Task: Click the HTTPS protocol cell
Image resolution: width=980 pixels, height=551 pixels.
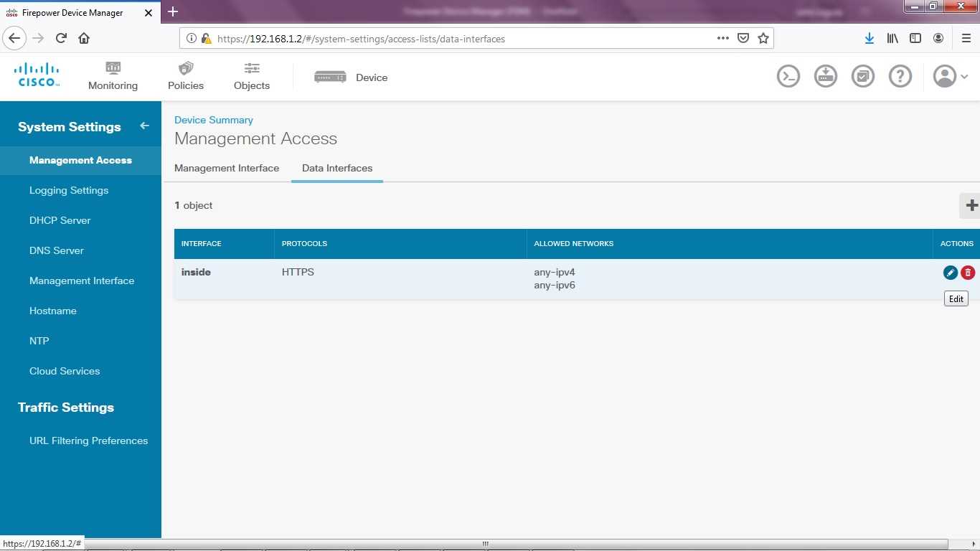Action: point(298,273)
